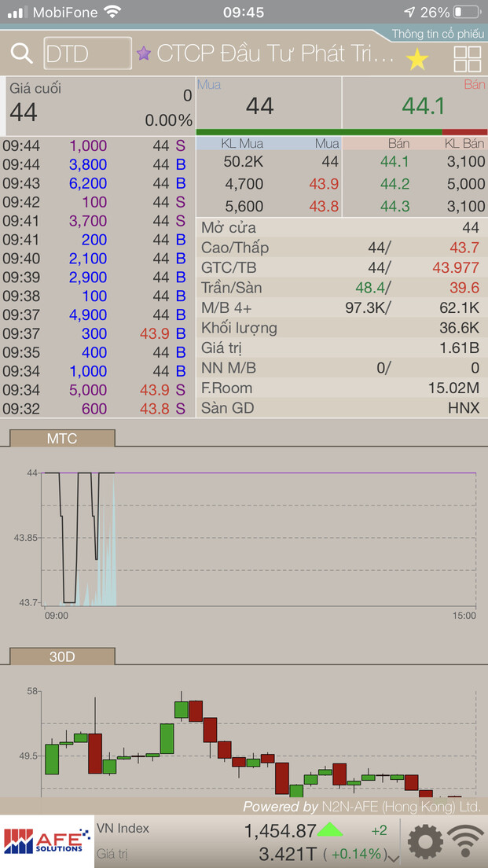Tap the magnifying glass search icon
Viewport: 488px width, 868px height.
click(21, 54)
